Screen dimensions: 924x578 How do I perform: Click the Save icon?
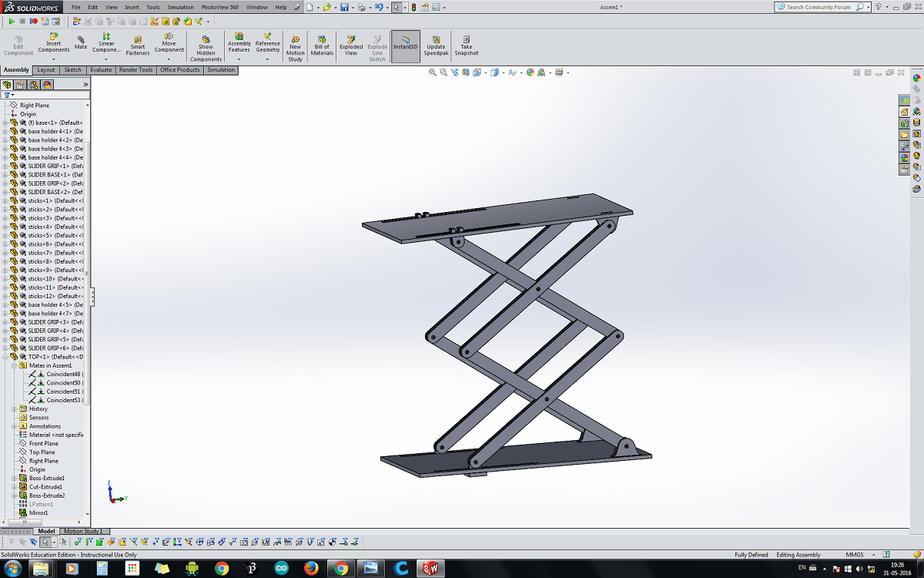343,7
